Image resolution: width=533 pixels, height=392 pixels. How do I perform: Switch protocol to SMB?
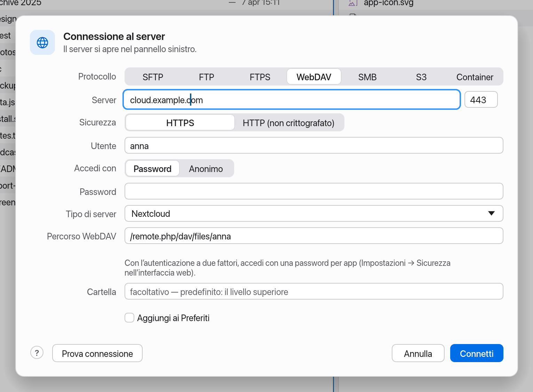point(367,77)
